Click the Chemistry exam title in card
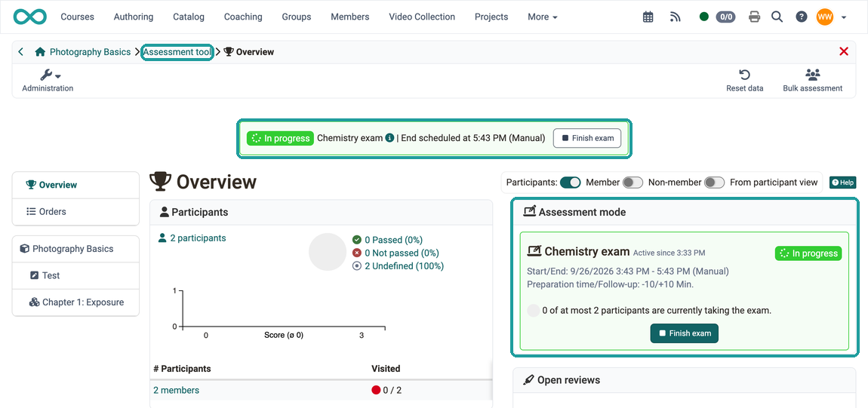The width and height of the screenshot is (868, 408). 587,252
